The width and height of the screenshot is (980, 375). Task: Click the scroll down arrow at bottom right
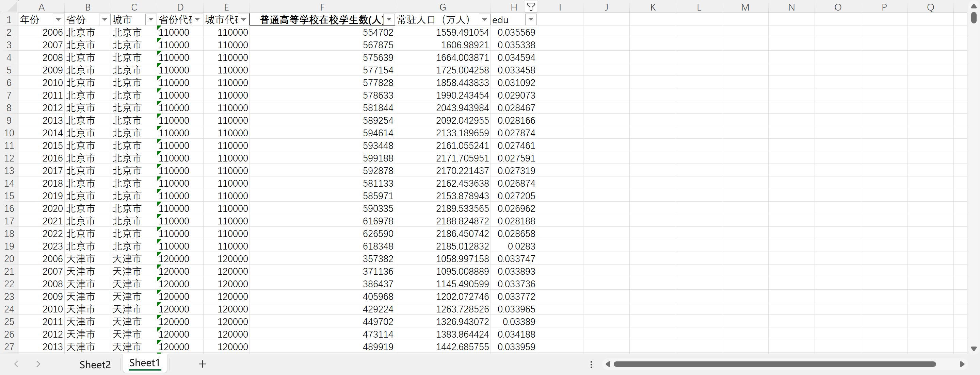[x=974, y=348]
